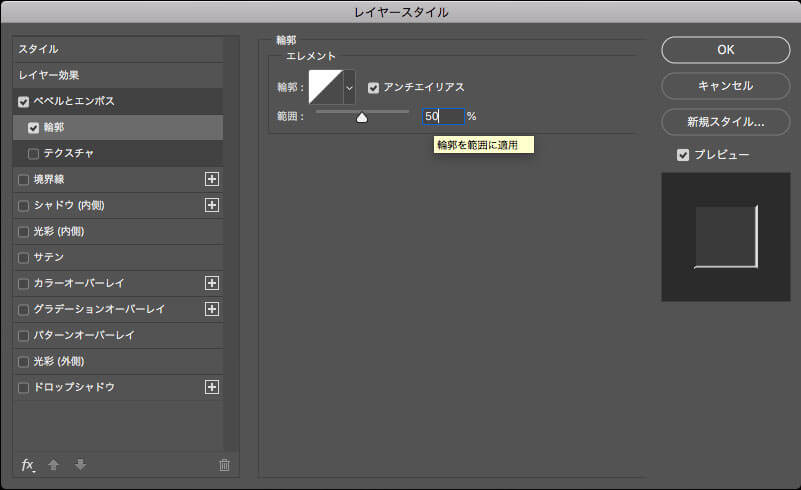Open the contour picker dropdown arrow
The width and height of the screenshot is (801, 490).
pyautogui.click(x=349, y=88)
